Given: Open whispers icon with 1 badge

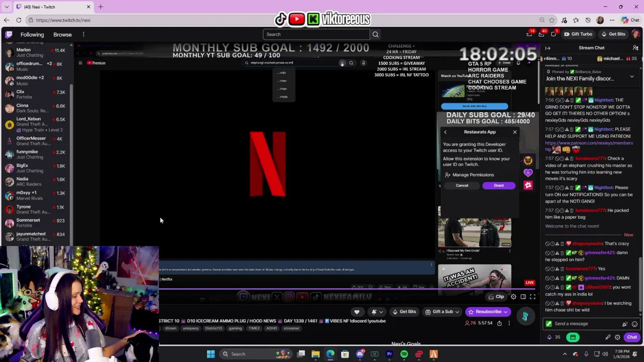Looking at the screenshot, I should pos(553,34).
